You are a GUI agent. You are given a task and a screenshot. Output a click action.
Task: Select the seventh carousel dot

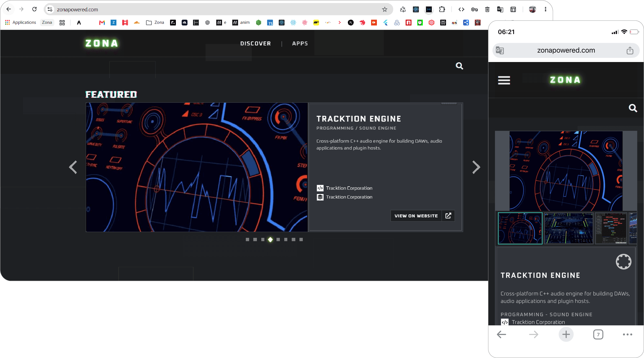(293, 239)
